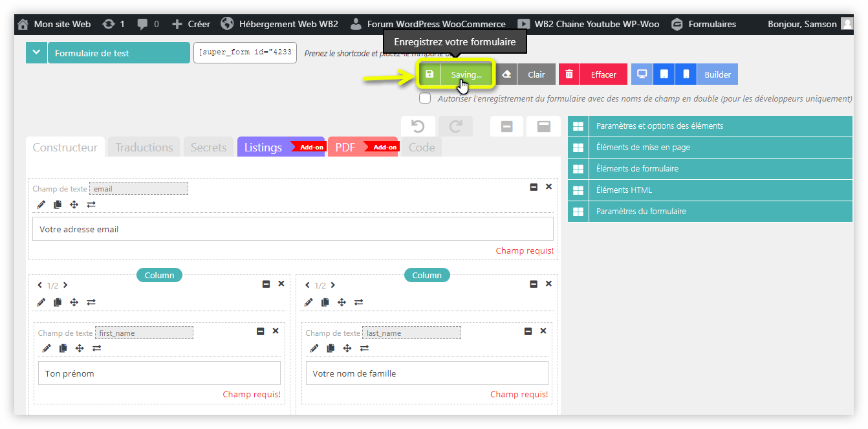Edit the first_name field with the pencil icon
This screenshot has height=429, width=868.
[47, 348]
